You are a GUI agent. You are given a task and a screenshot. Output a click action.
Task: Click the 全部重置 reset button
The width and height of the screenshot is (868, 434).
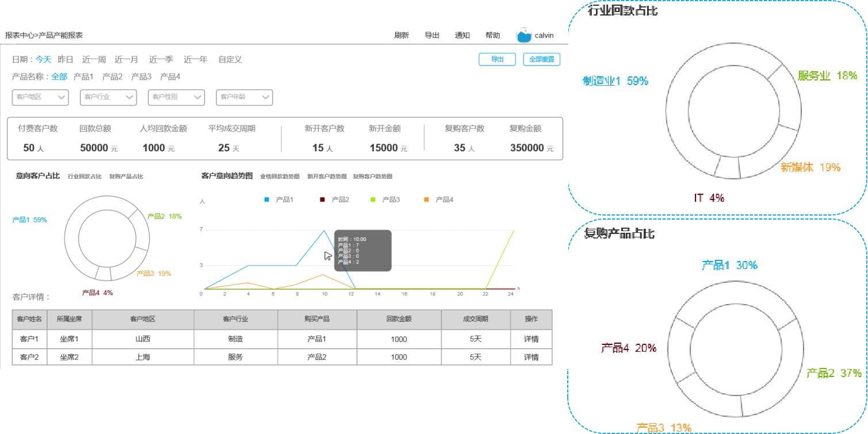pyautogui.click(x=541, y=60)
